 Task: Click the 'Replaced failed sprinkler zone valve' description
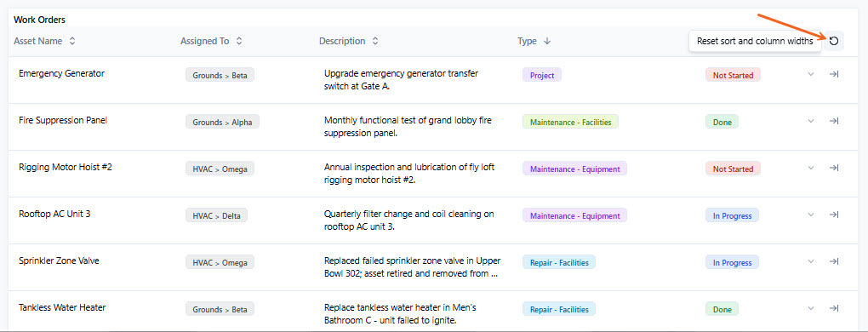(x=413, y=267)
